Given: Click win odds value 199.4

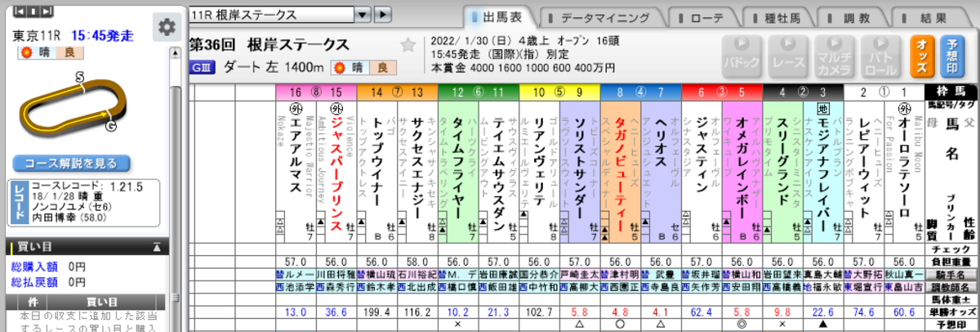Looking at the screenshot, I should click(376, 312).
